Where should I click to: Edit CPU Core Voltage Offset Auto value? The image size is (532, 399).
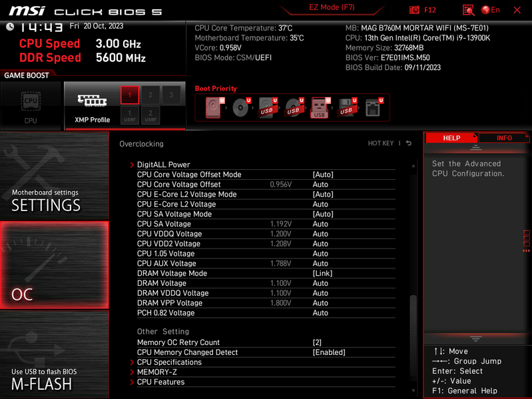coord(320,185)
